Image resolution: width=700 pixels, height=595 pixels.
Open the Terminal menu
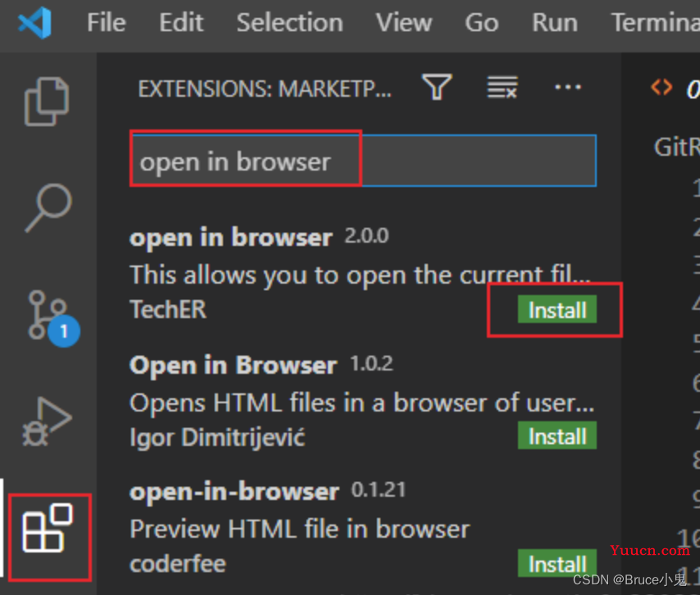point(656,22)
